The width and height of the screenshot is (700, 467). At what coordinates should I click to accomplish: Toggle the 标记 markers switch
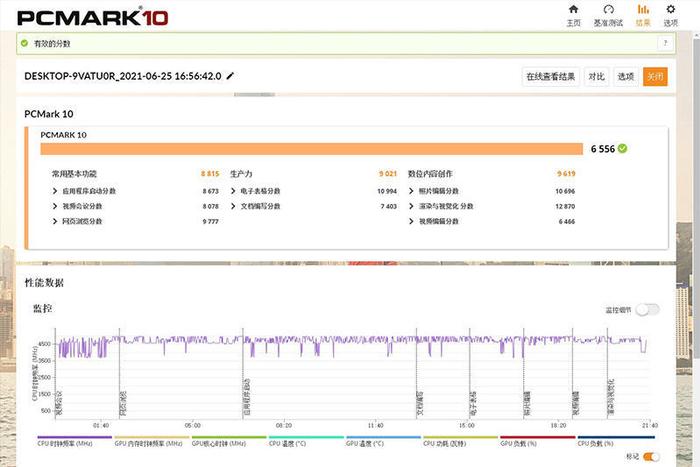point(651,457)
